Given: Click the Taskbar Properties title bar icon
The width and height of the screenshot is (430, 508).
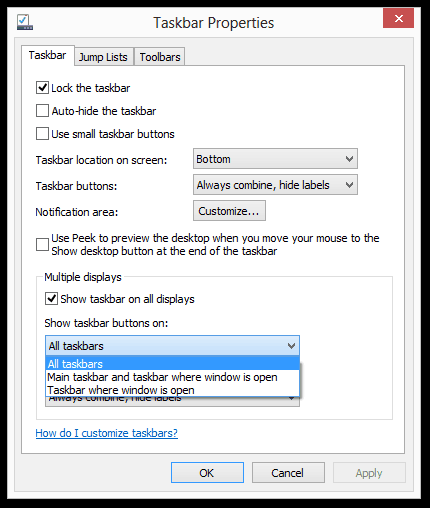Looking at the screenshot, I should (25, 22).
